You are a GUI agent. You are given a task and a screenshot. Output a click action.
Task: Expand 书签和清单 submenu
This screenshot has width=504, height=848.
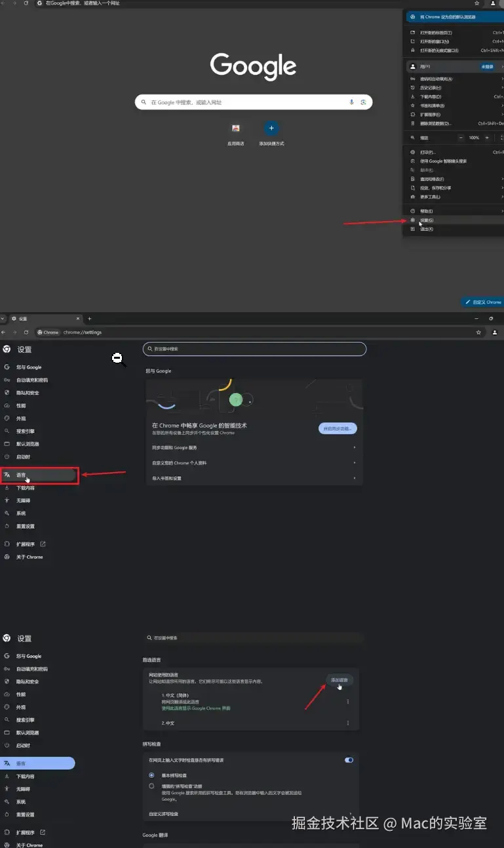(x=455, y=106)
